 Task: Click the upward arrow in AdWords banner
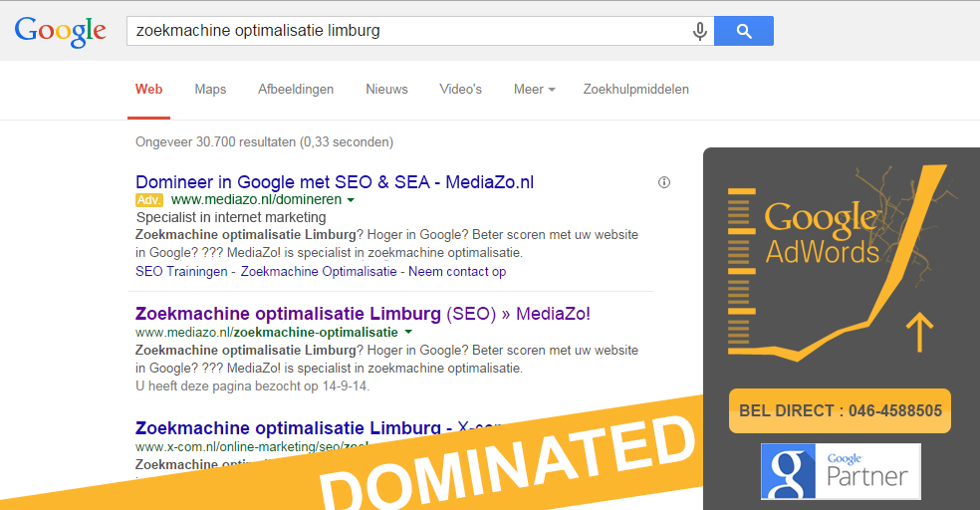919,332
